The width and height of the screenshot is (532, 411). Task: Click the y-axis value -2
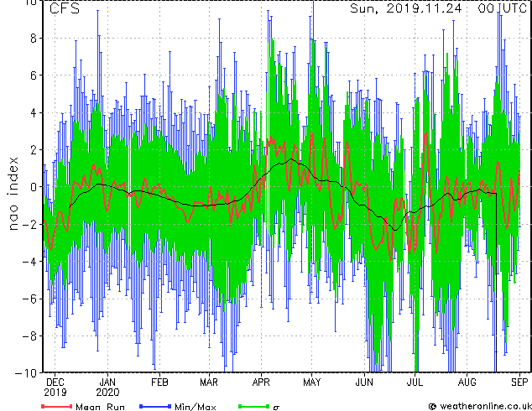tap(29, 224)
